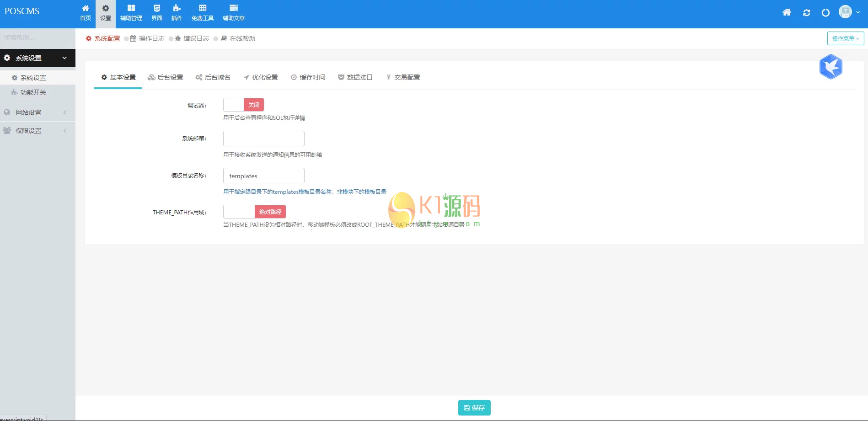Image resolution: width=868 pixels, height=421 pixels.
Task: Open 功能开关 sidebar sub-item
Action: click(38, 92)
